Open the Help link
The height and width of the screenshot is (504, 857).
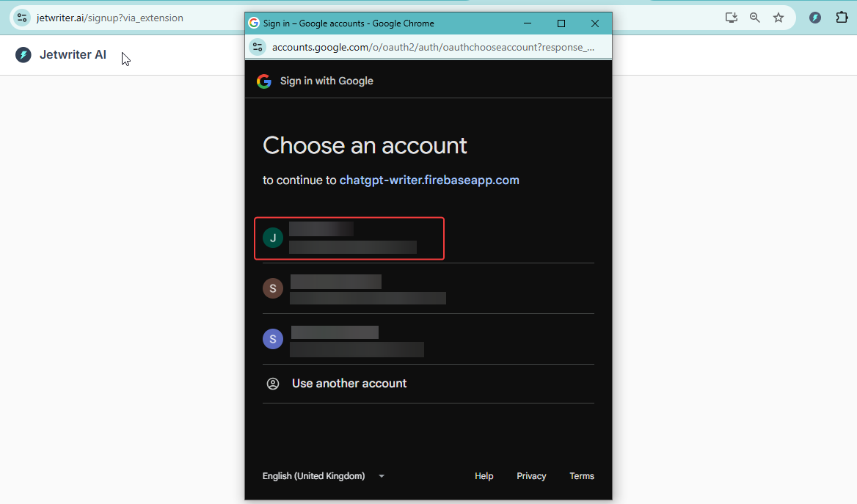point(484,476)
